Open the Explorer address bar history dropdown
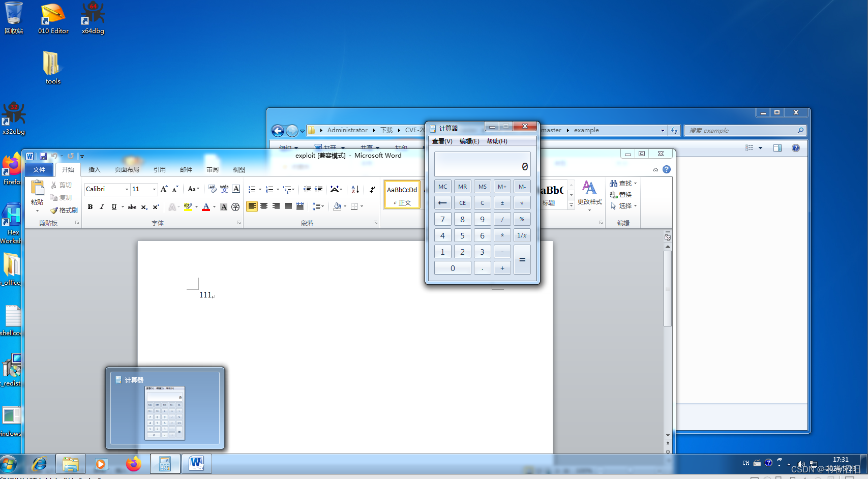 pyautogui.click(x=663, y=131)
